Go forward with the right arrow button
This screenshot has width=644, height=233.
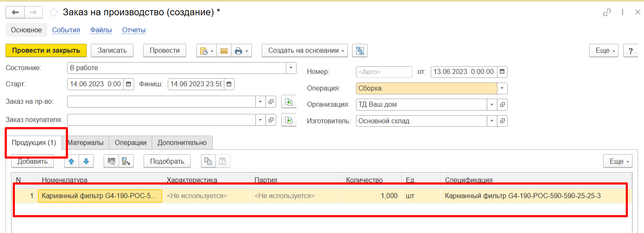click(x=34, y=12)
